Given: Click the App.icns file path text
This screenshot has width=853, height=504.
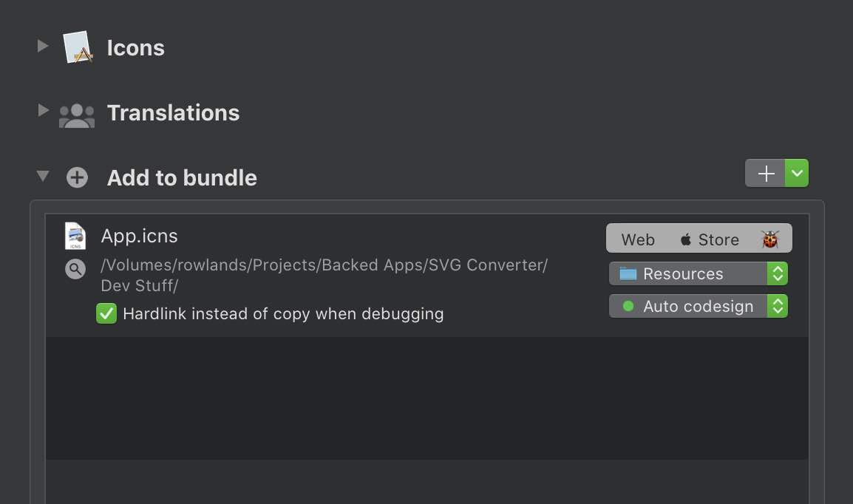Looking at the screenshot, I should [324, 275].
